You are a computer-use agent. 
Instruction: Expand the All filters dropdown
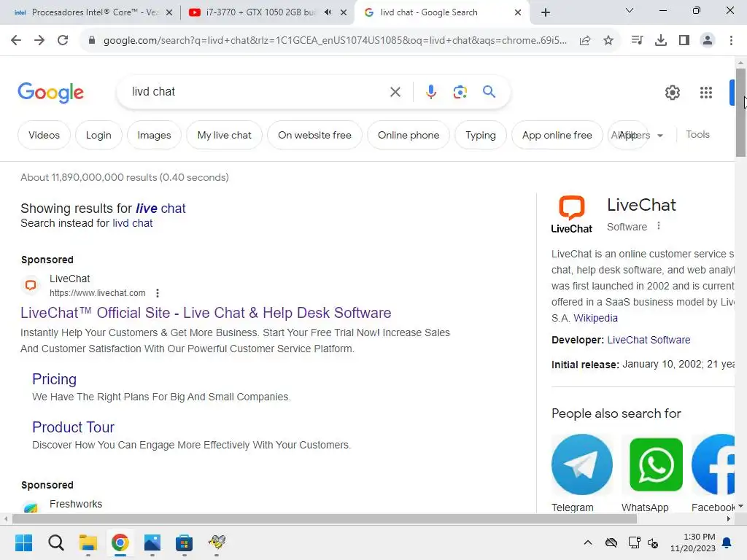coord(638,135)
